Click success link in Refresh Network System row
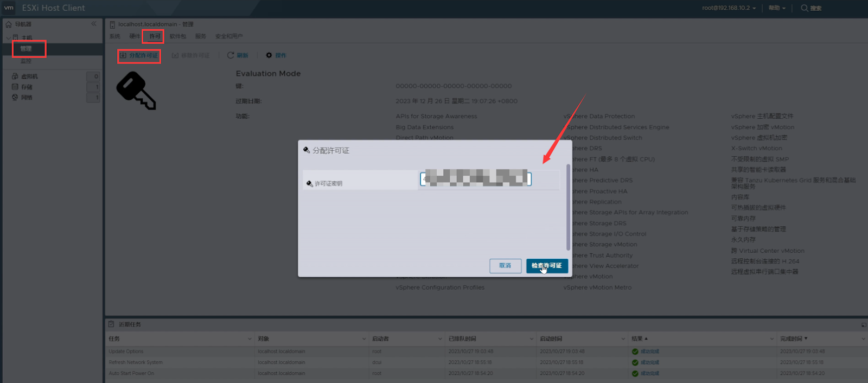The height and width of the screenshot is (383, 868). click(650, 362)
